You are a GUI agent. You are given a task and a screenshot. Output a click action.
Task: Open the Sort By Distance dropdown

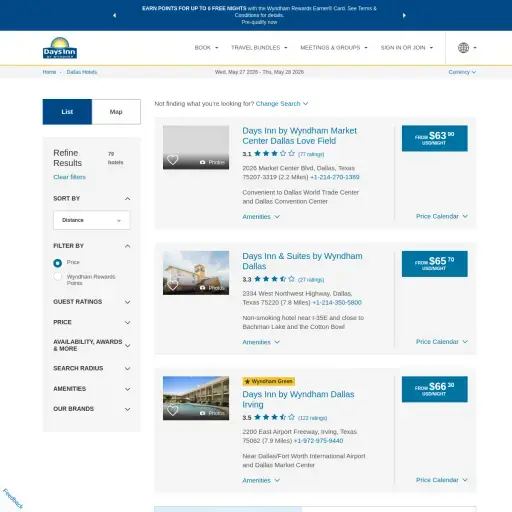click(x=92, y=220)
